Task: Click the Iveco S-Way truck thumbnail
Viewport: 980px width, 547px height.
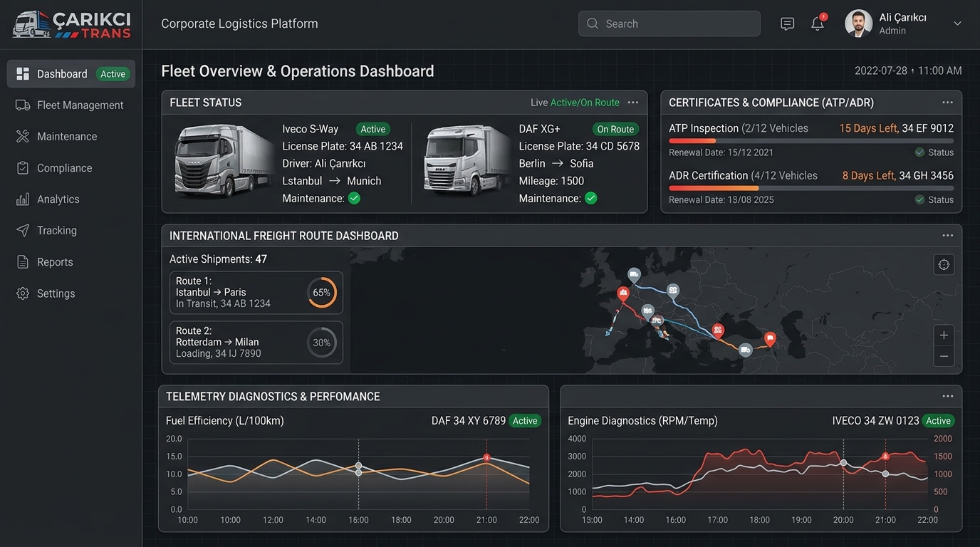Action: (223, 162)
